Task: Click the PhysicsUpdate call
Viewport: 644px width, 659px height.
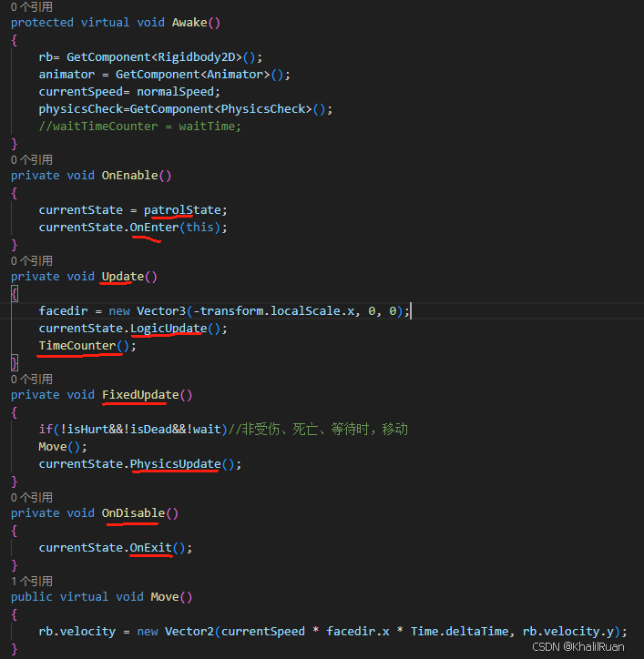Action: click(x=176, y=464)
